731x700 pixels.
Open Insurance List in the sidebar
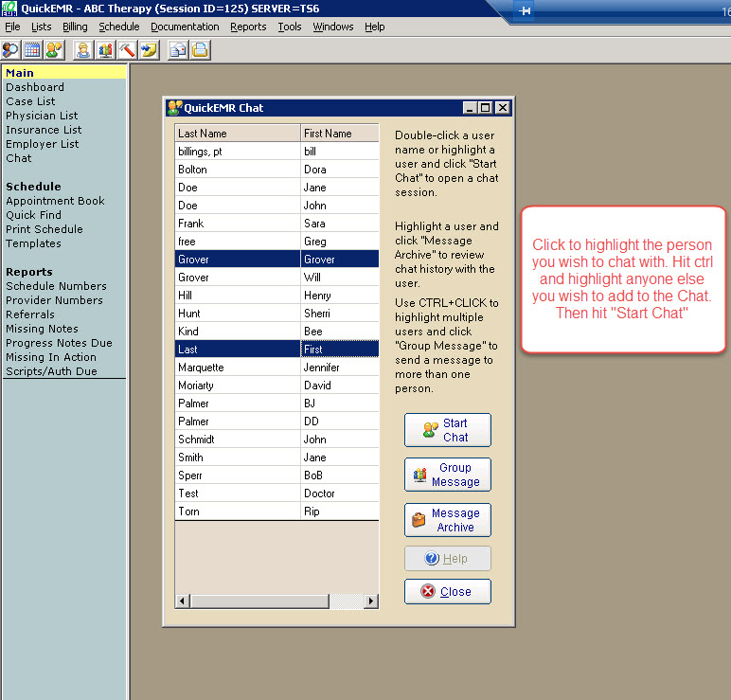point(44,130)
